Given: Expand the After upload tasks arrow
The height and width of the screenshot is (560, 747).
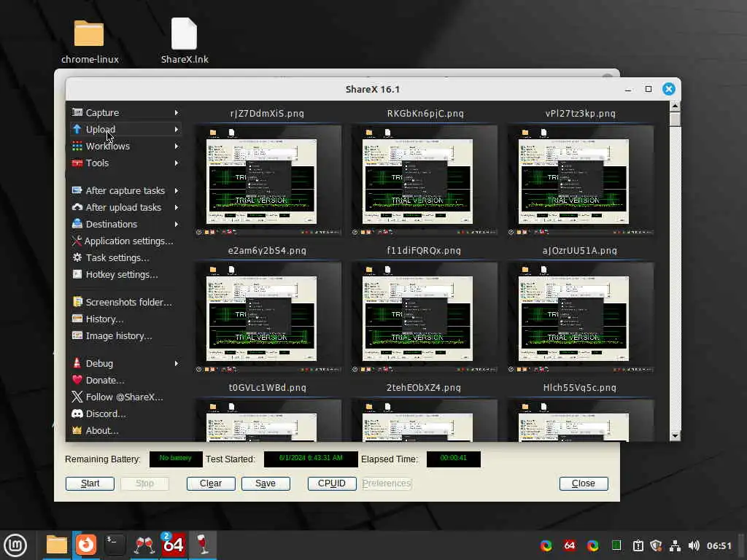Looking at the screenshot, I should coord(177,208).
